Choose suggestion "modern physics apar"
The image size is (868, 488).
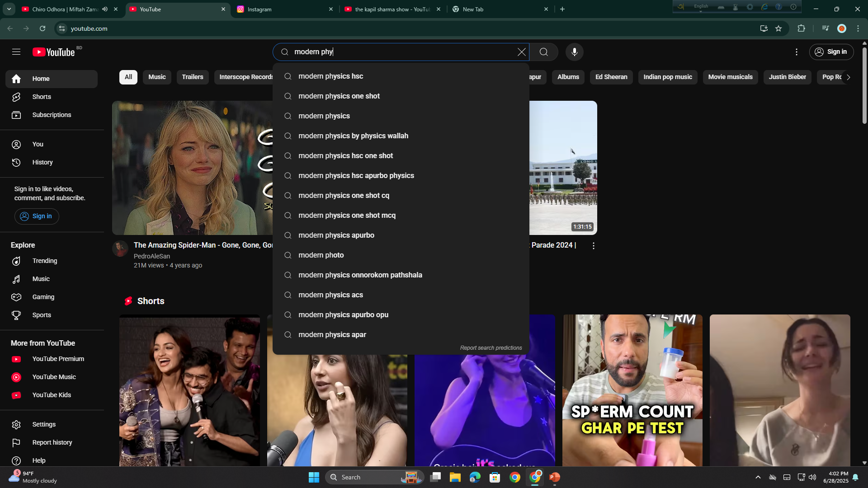(401, 335)
